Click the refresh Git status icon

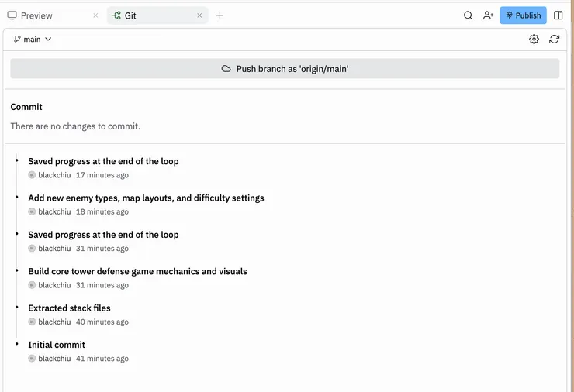pos(554,39)
